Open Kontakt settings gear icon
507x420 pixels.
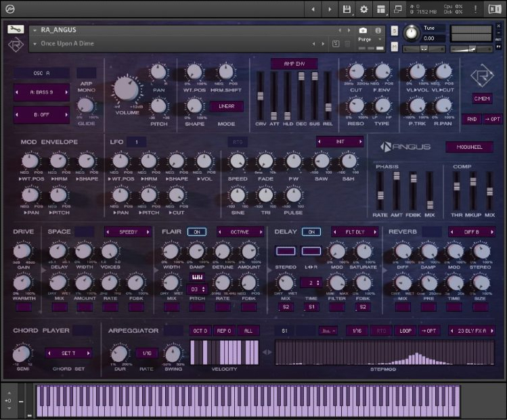coord(363,9)
